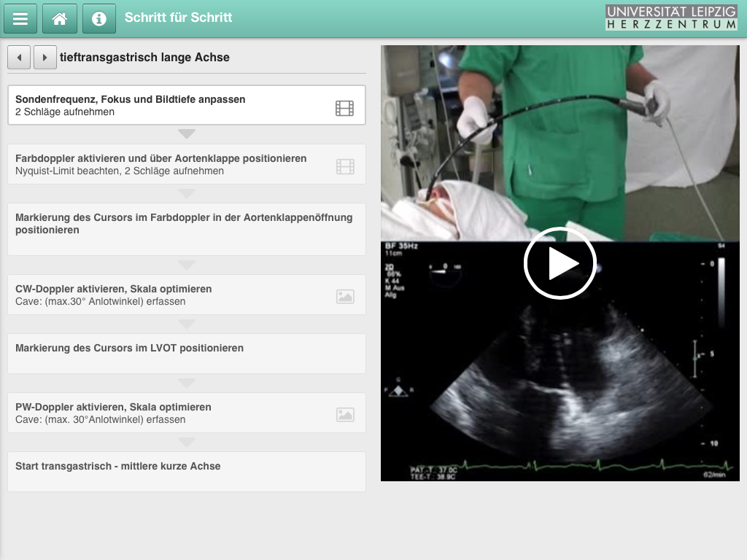
Task: Click the probe handling photo
Action: tap(560, 143)
